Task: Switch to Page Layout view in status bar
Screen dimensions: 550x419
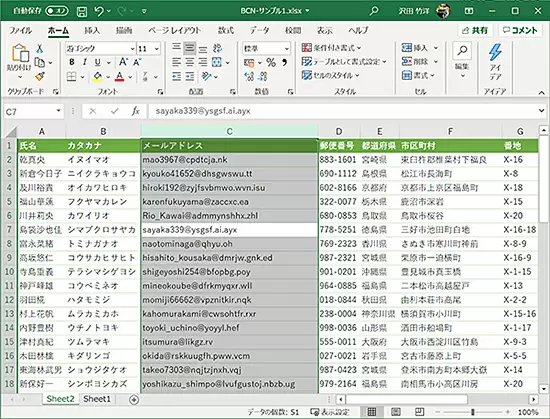Action: [396, 412]
